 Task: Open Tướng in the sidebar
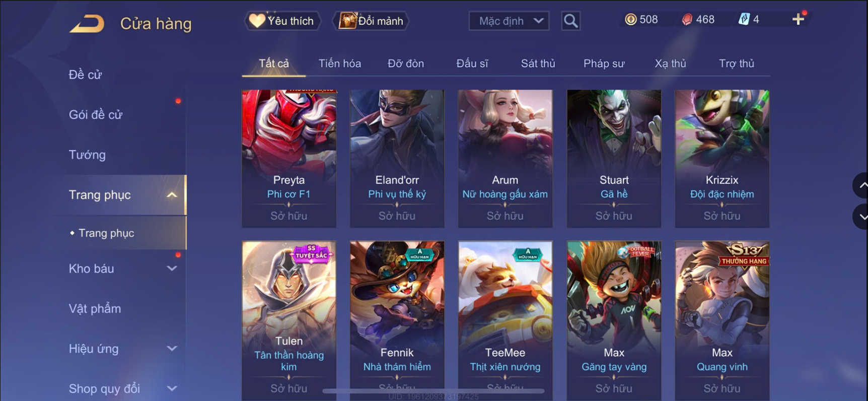[x=87, y=155]
